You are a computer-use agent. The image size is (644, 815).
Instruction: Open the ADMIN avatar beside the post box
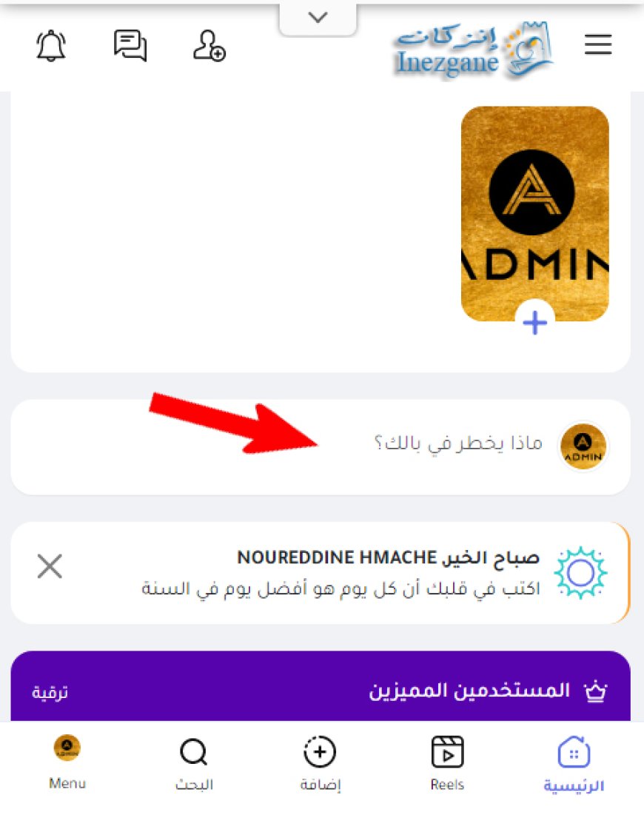pyautogui.click(x=583, y=446)
